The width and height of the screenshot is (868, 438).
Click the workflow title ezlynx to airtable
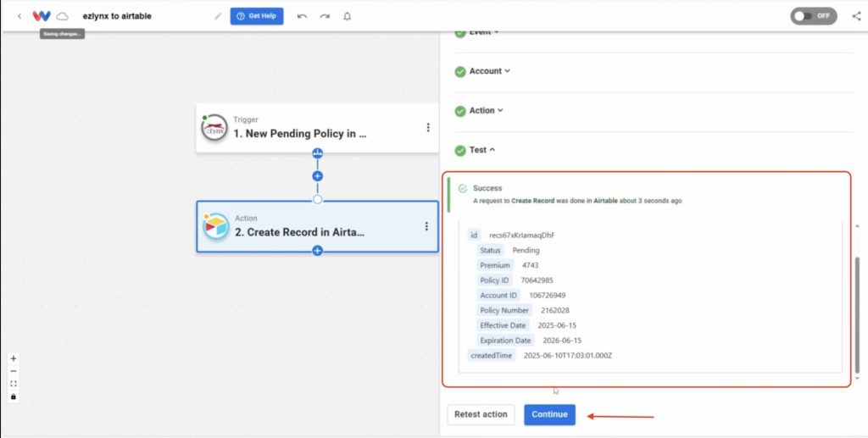[117, 16]
